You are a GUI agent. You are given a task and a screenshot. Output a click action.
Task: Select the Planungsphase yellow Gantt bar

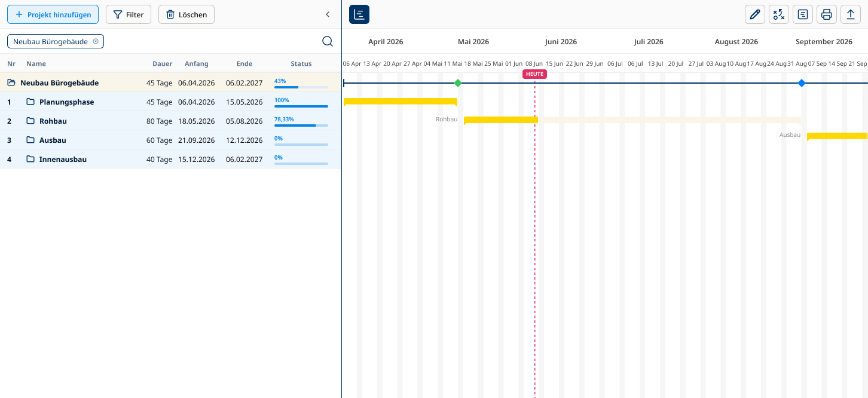[401, 102]
